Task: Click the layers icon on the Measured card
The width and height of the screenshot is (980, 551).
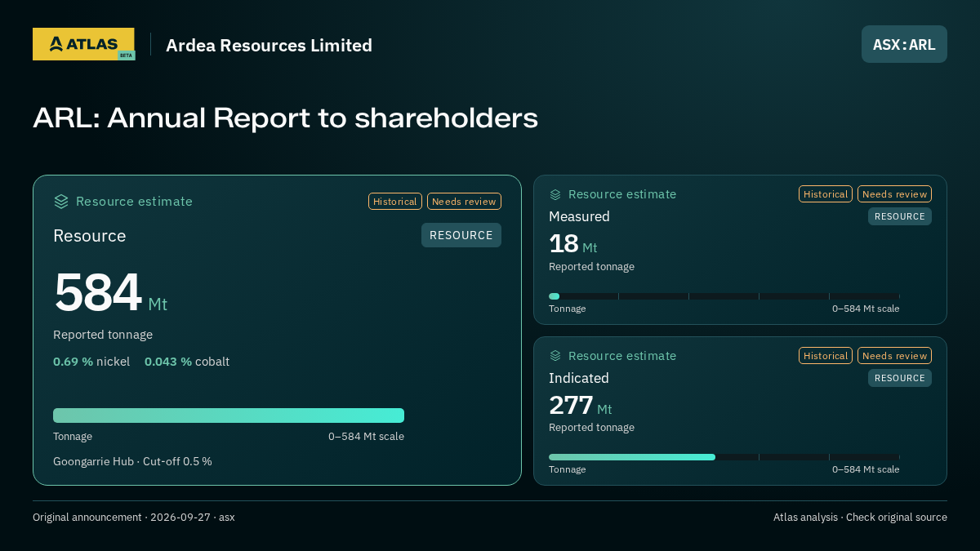Action: pyautogui.click(x=555, y=194)
